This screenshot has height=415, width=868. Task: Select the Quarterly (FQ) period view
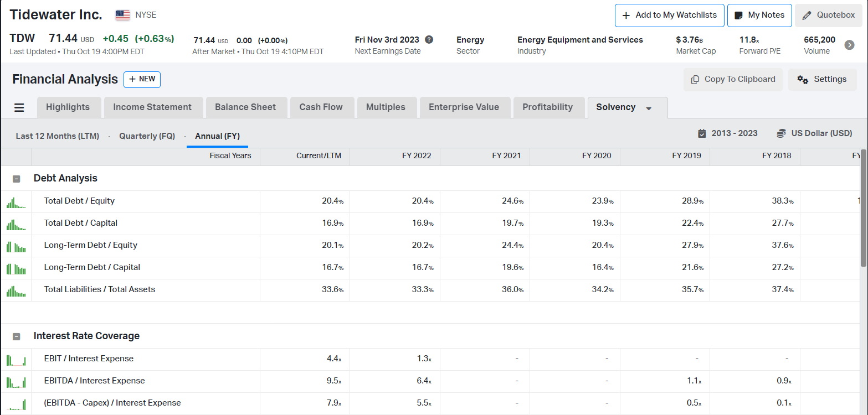click(x=147, y=136)
